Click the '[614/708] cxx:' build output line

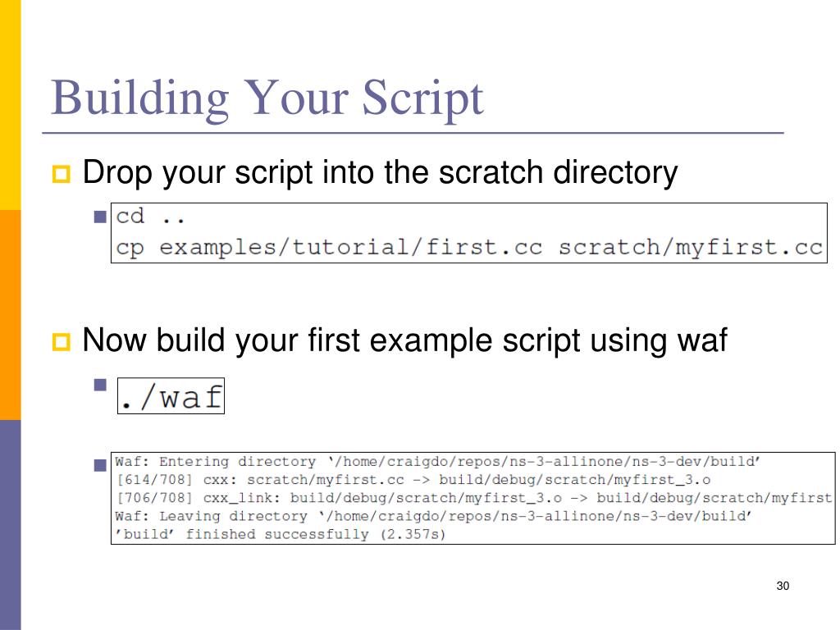click(x=413, y=480)
